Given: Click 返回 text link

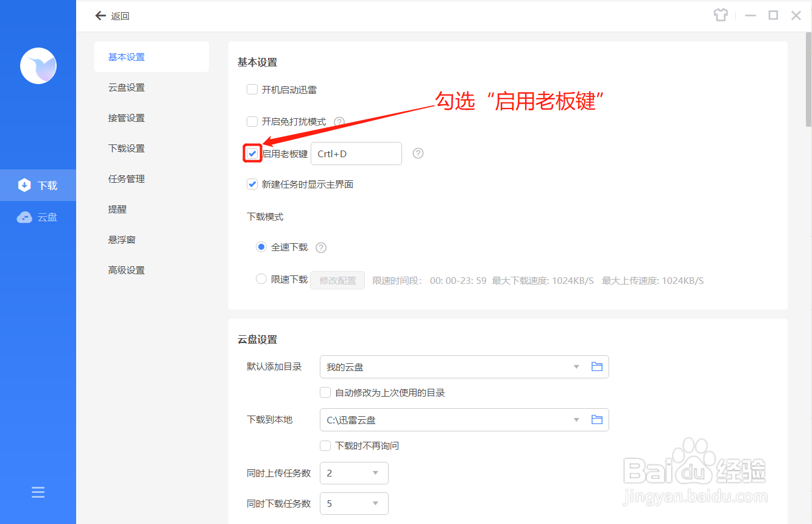Looking at the screenshot, I should pyautogui.click(x=120, y=16).
